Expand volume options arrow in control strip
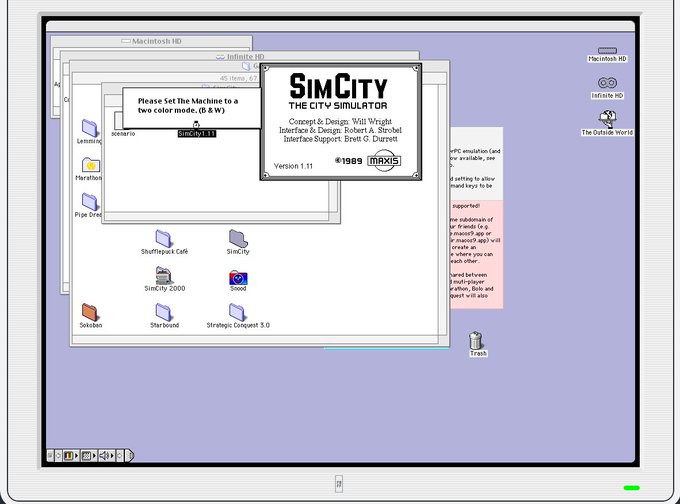 112,456
